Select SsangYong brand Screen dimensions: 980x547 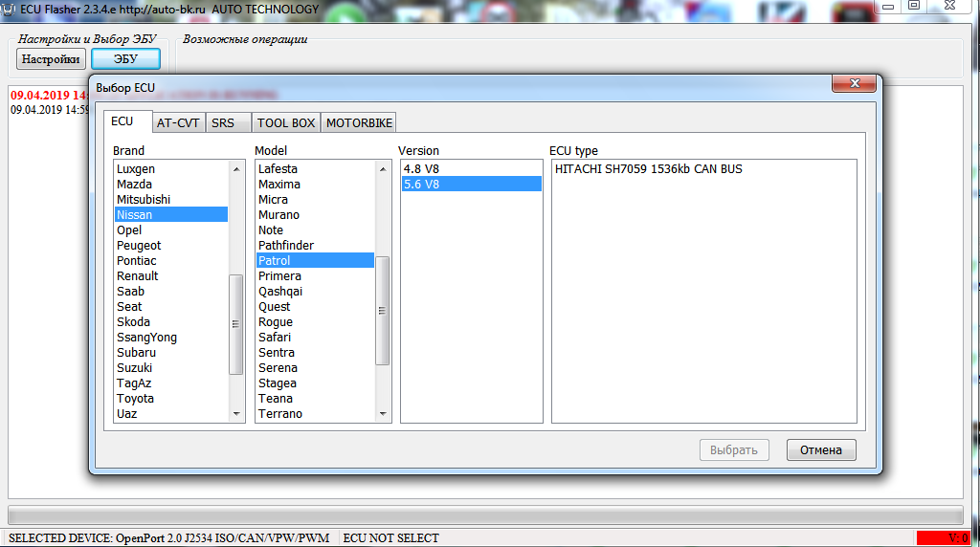pyautogui.click(x=170, y=338)
